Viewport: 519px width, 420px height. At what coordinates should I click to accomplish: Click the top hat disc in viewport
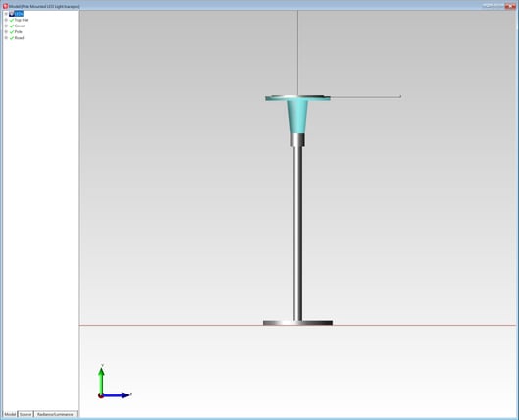[297, 98]
